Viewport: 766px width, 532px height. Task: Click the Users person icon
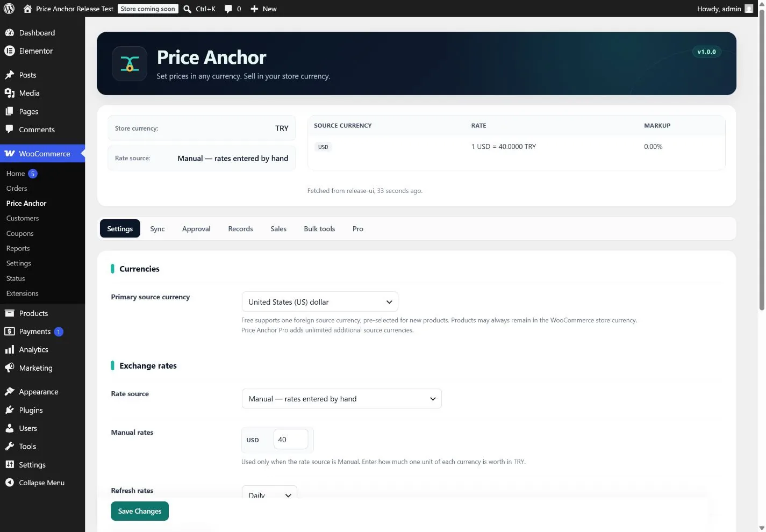[x=9, y=428]
